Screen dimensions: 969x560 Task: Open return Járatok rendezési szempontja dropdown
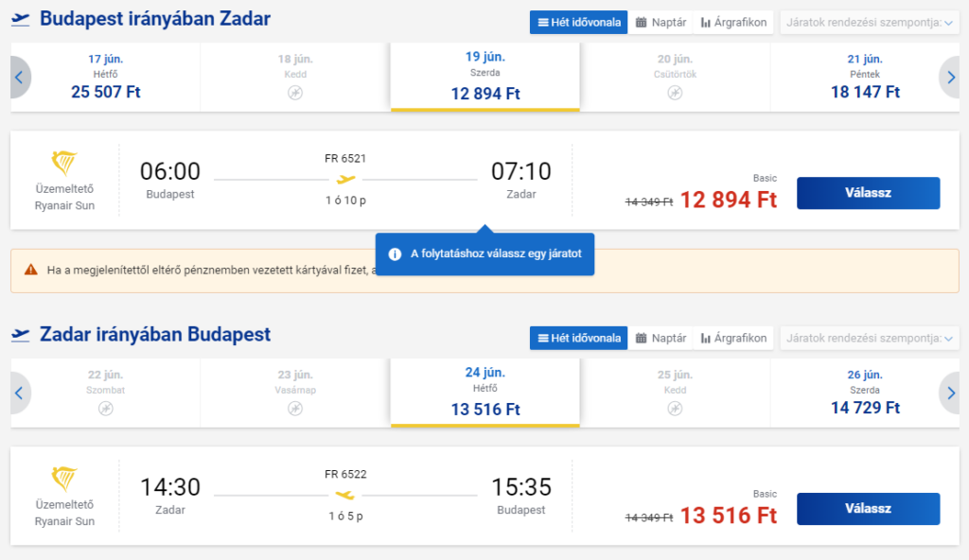[870, 338]
